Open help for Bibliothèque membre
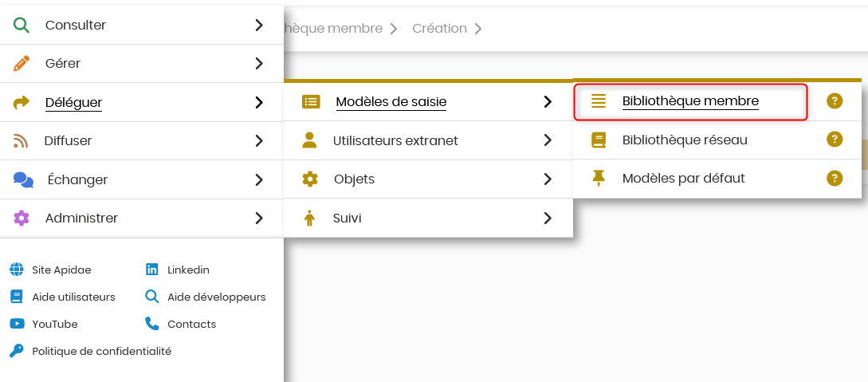Viewport: 868px width, 382px height. pyautogui.click(x=835, y=101)
